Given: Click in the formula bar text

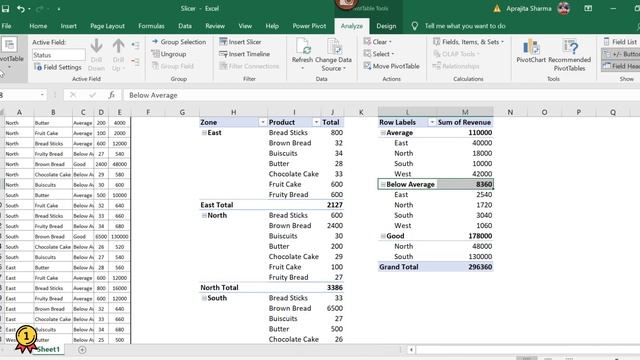Looking at the screenshot, I should coord(153,95).
